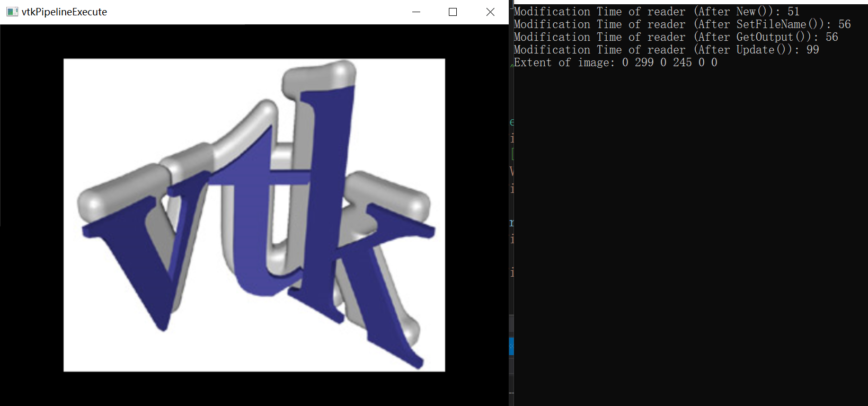Image resolution: width=868 pixels, height=406 pixels.
Task: Click console line 'After SetFileName()): 56'
Action: 682,24
